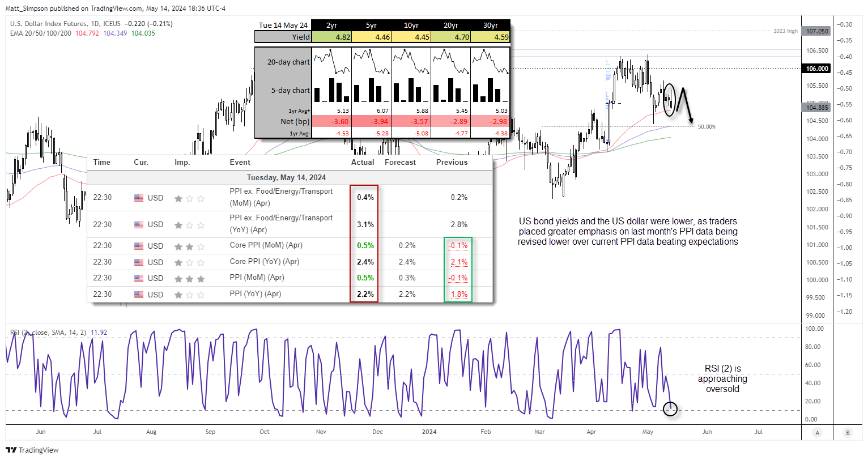Click the flag beside PPI ex. Food/Energy/Transport (YoY)
Screen dimensions: 868x460
point(139,225)
